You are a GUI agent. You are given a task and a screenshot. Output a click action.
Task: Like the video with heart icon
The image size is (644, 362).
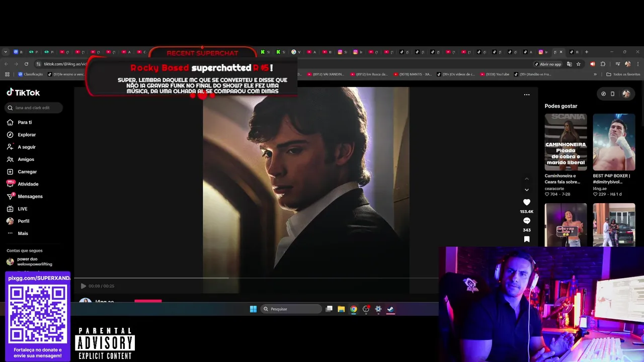coord(527,202)
